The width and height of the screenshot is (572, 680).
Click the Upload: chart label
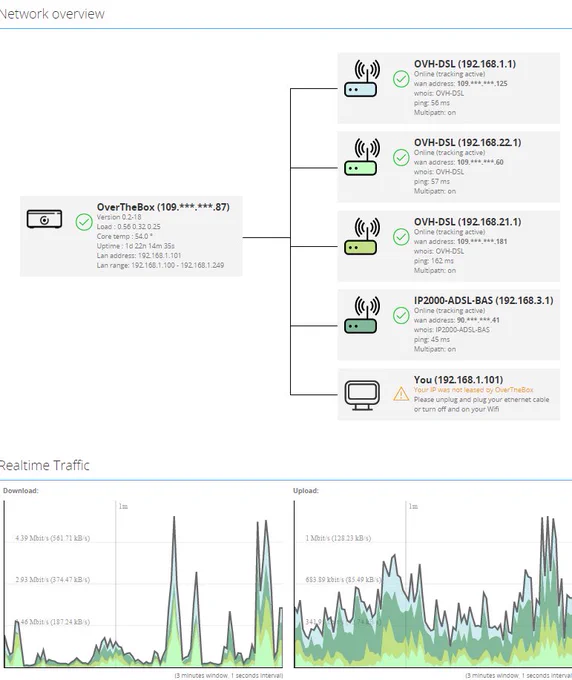[x=306, y=490]
